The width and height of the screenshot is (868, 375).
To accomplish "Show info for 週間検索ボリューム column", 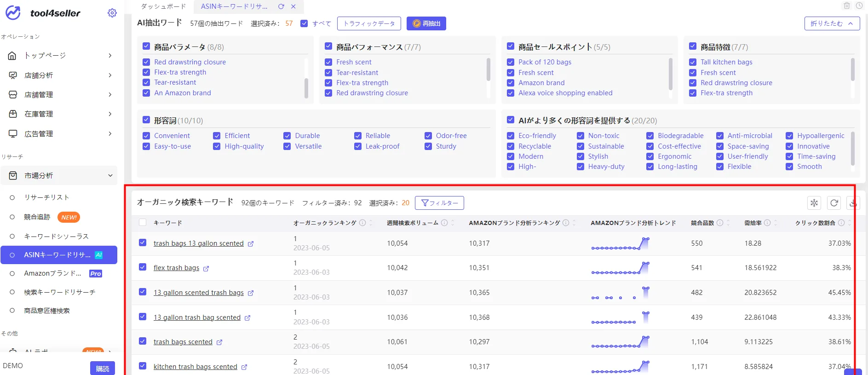I will click(444, 223).
